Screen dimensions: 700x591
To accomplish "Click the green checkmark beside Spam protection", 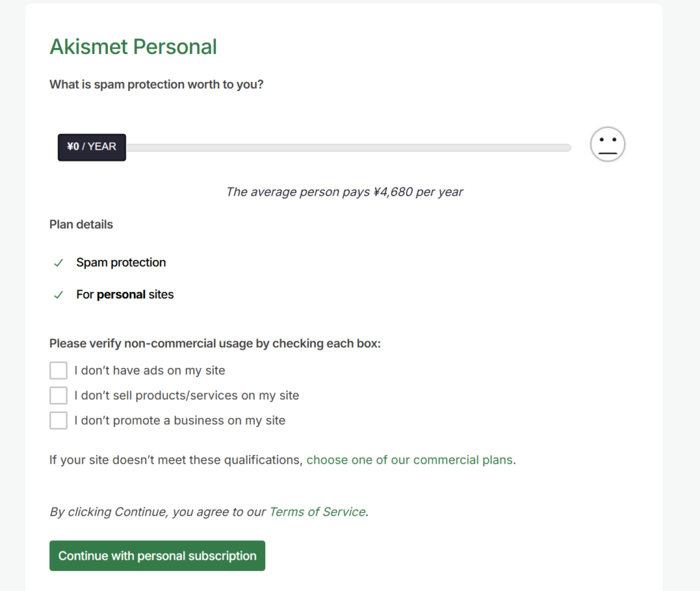I will pyautogui.click(x=58, y=263).
